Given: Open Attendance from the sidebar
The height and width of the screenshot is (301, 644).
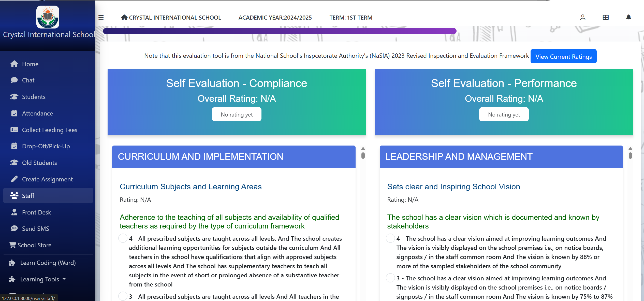Looking at the screenshot, I should (37, 113).
